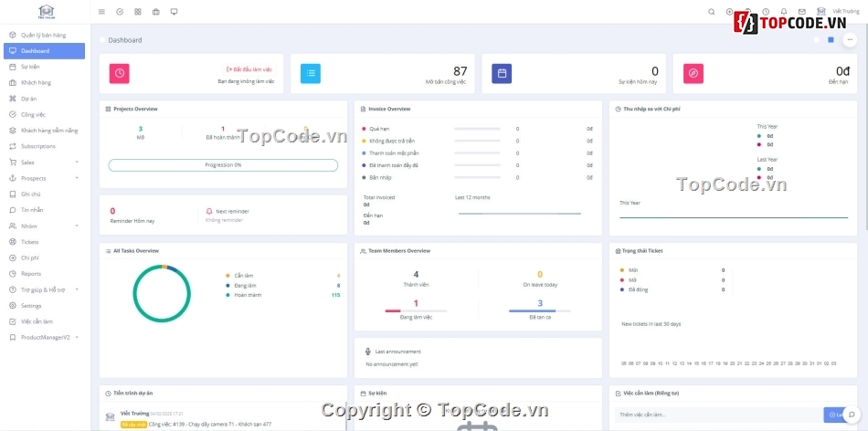The height and width of the screenshot is (431, 868).
Task: Open the floating chat bubble button
Action: pyautogui.click(x=852, y=415)
